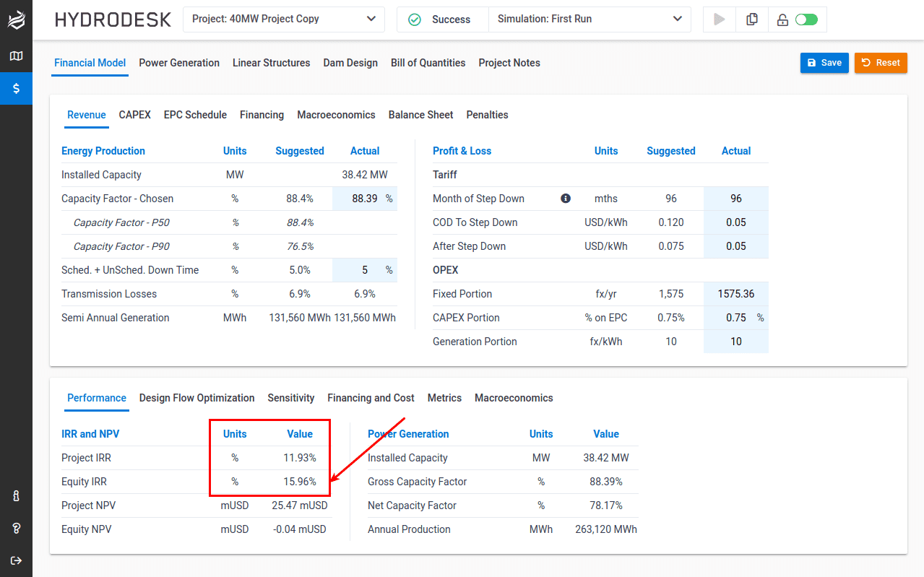924x577 pixels.
Task: Open the Design Flow Optimization tab
Action: coord(197,398)
